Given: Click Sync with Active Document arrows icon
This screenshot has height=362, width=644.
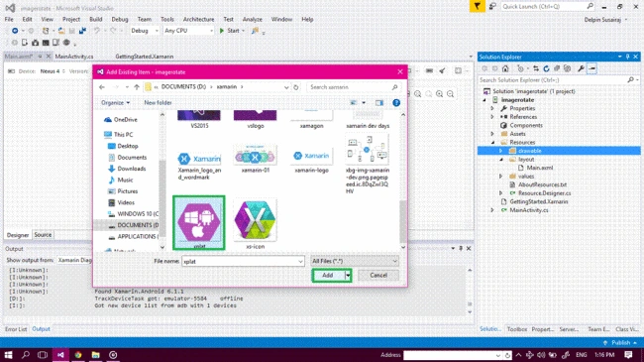Looking at the screenshot, I should pyautogui.click(x=536, y=68).
